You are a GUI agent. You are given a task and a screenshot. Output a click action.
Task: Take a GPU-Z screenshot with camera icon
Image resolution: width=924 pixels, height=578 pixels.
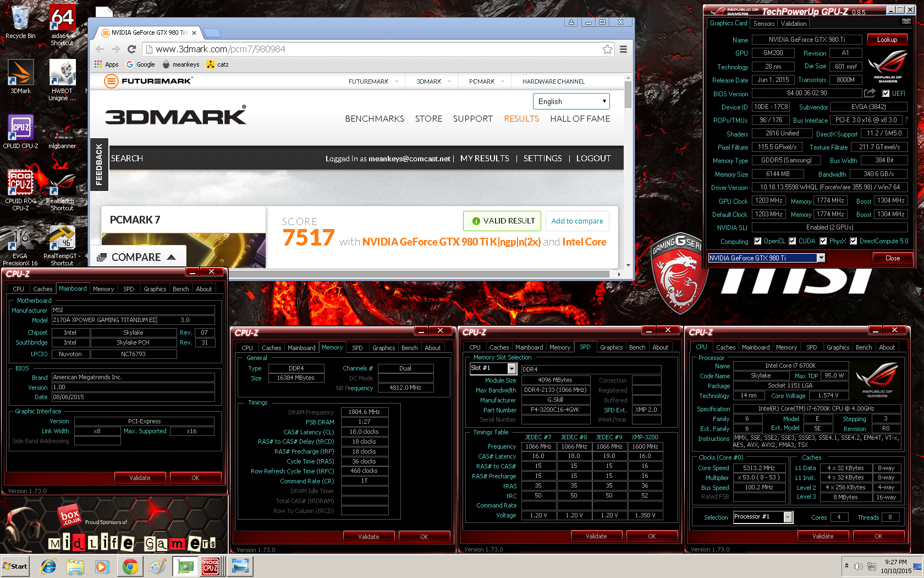[905, 21]
